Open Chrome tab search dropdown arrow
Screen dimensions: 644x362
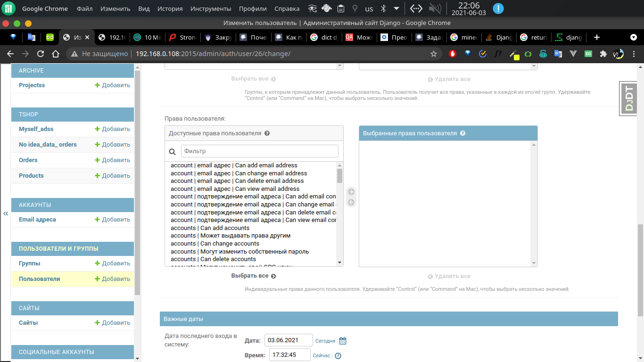pos(633,37)
